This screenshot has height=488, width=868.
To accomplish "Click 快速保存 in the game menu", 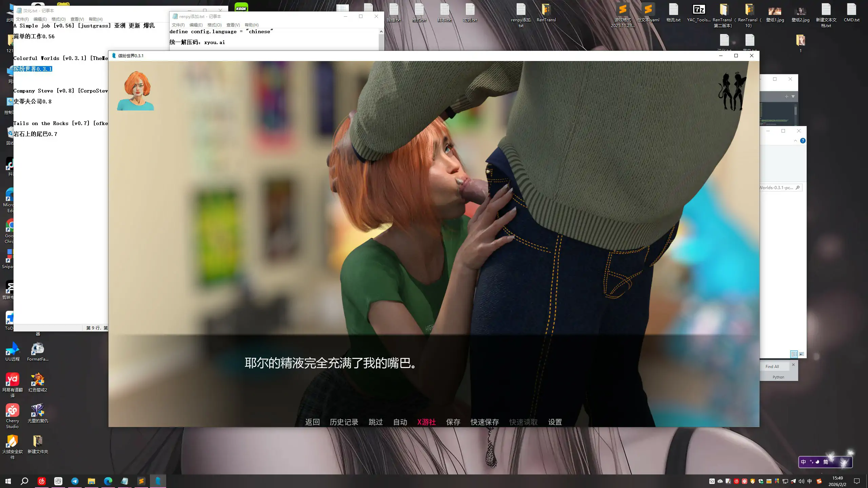I will pyautogui.click(x=485, y=422).
